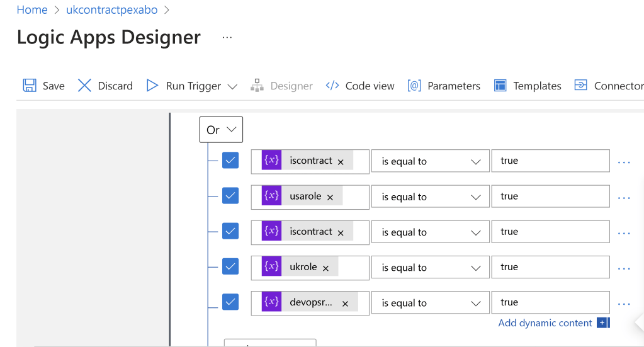The image size is (644, 347).
Task: Open the ellipsis next to Logic Apps Designer
Action: pyautogui.click(x=227, y=37)
